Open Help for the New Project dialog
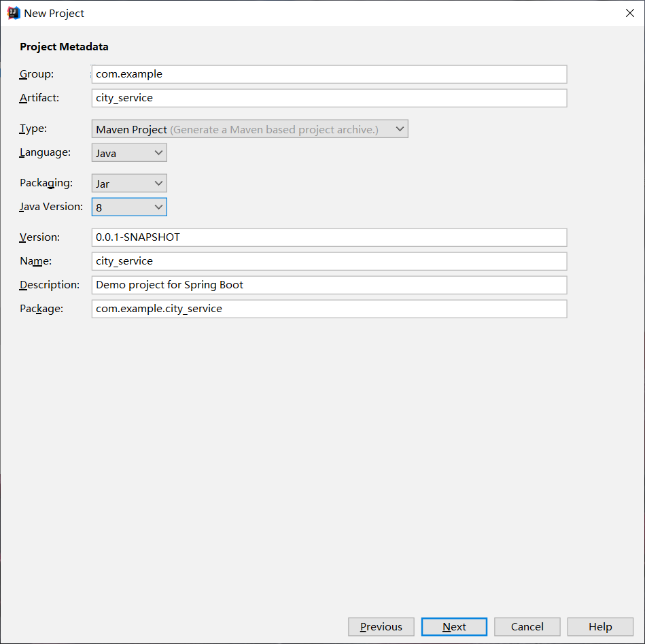 click(600, 627)
